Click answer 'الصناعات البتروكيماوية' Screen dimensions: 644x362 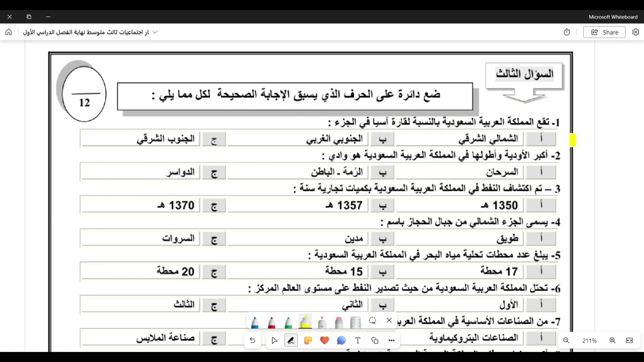[474, 338]
